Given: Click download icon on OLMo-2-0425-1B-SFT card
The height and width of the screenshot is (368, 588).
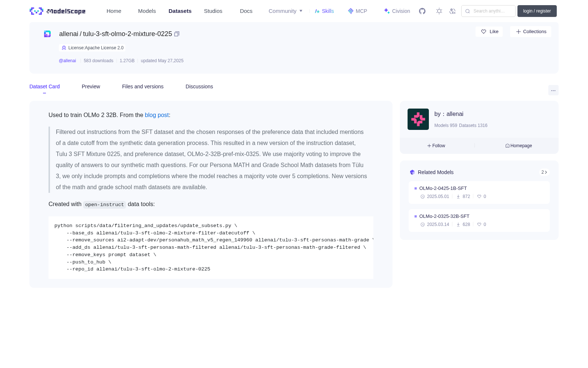Looking at the screenshot, I should [x=458, y=197].
